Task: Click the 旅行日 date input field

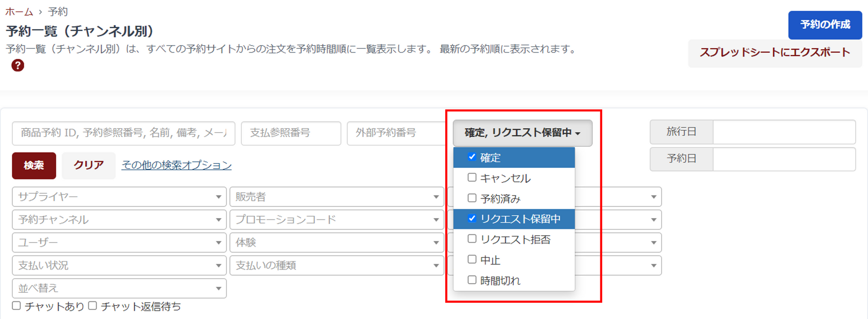Action: point(784,132)
